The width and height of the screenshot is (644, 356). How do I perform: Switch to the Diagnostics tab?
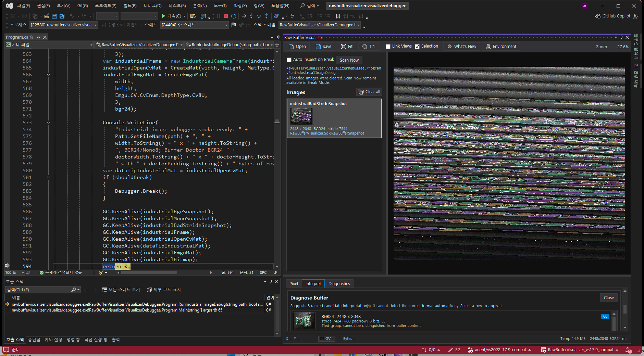pyautogui.click(x=339, y=284)
